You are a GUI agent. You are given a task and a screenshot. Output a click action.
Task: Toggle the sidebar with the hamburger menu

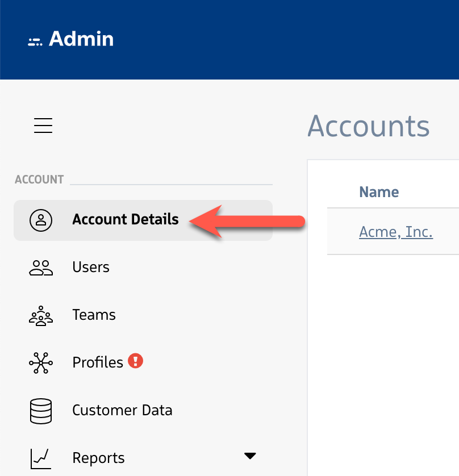[43, 126]
